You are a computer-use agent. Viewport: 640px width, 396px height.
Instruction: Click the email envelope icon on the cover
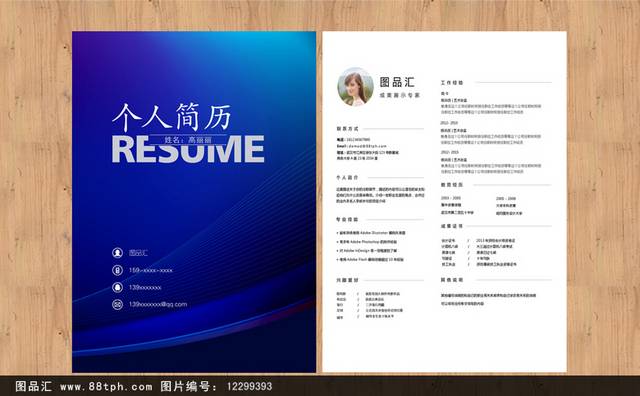pyautogui.click(x=118, y=305)
